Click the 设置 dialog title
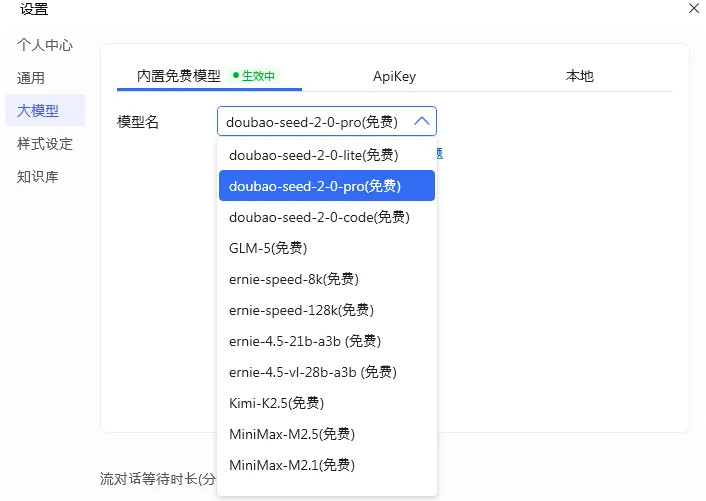 34,9
